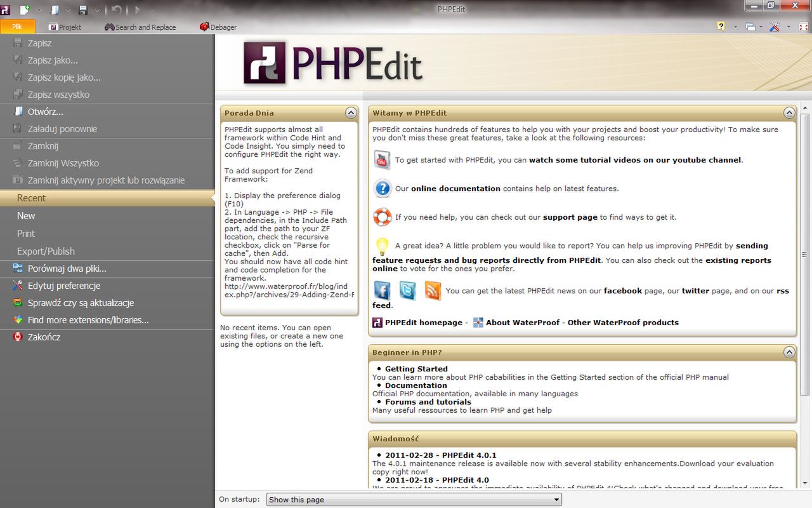Choose Zapisz in the file menu
Image resolution: width=812 pixels, height=508 pixels.
(x=107, y=43)
